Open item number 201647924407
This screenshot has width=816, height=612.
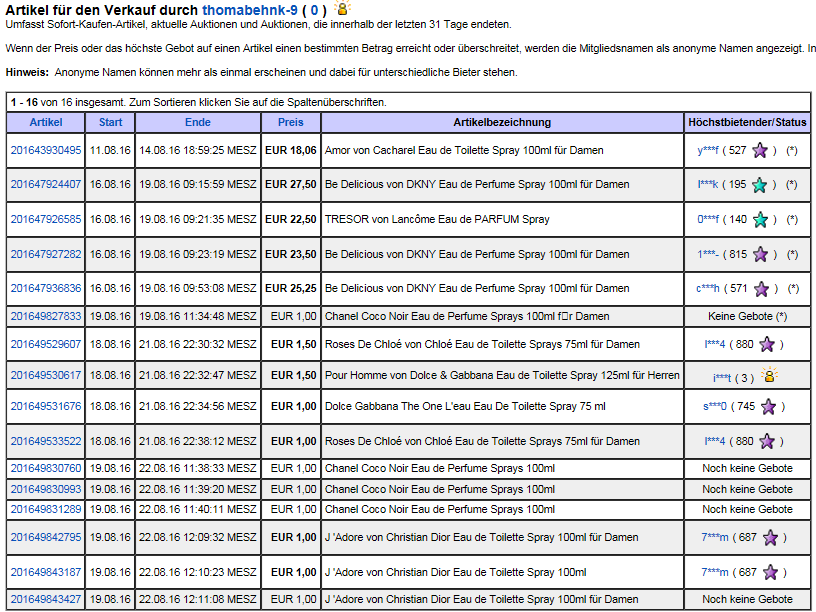[x=46, y=184]
